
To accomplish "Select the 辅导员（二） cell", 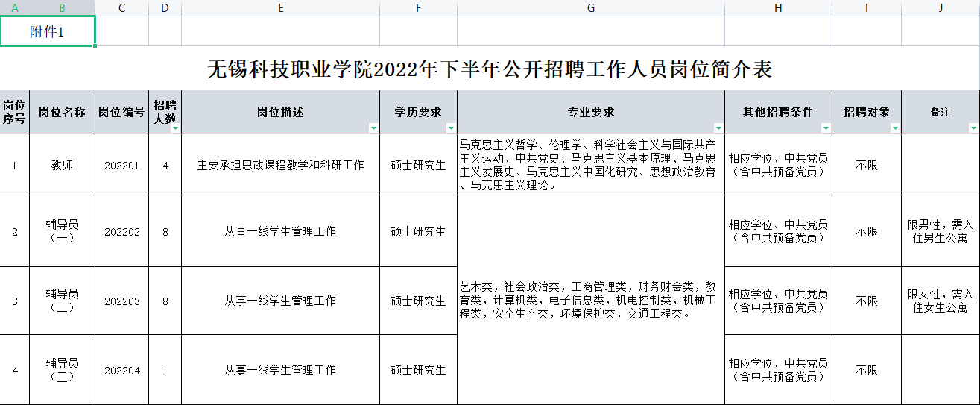I will [x=63, y=301].
